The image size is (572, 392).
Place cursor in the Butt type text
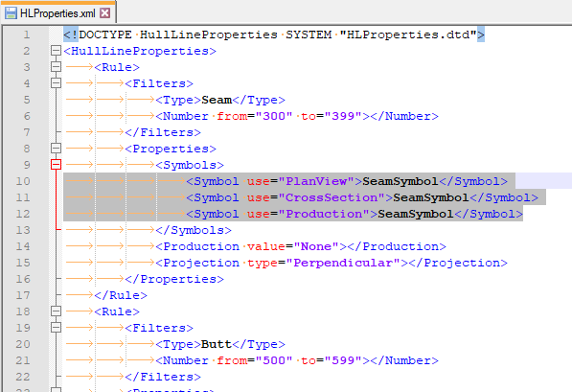(217, 344)
